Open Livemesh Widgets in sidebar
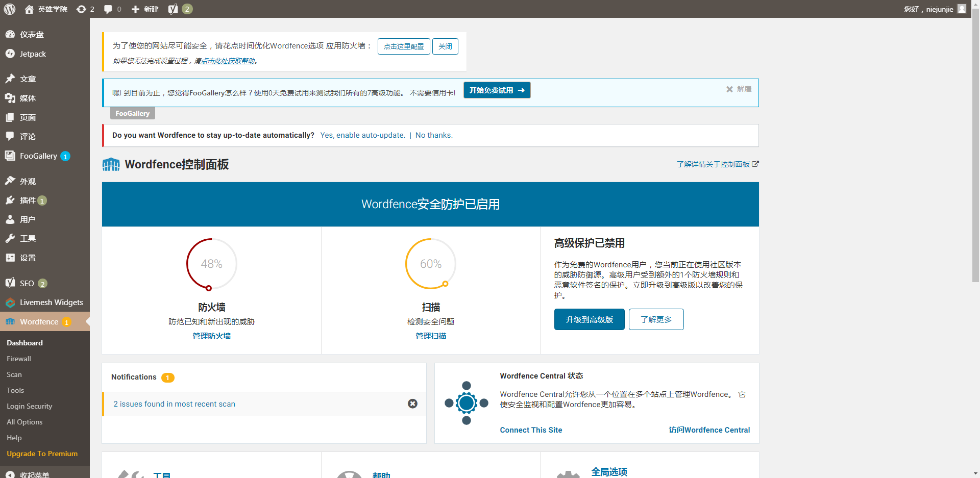Viewport: 980px width, 478px height. pos(45,302)
